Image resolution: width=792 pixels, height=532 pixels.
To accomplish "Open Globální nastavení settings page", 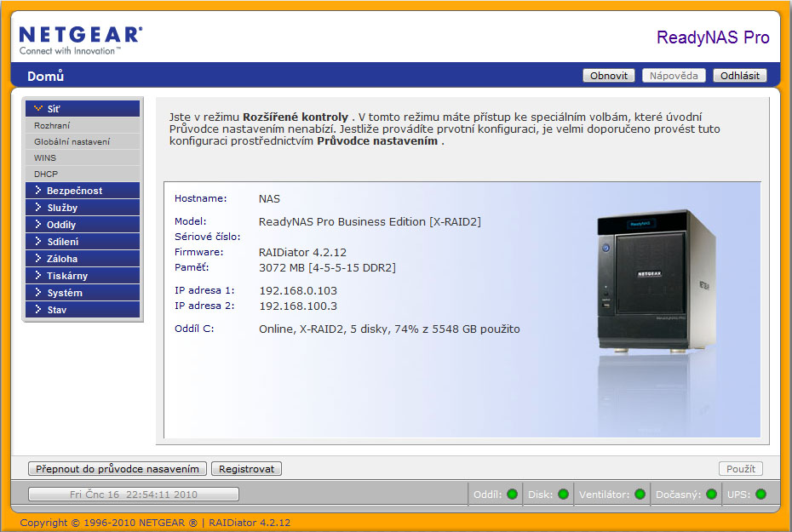I will [83, 141].
